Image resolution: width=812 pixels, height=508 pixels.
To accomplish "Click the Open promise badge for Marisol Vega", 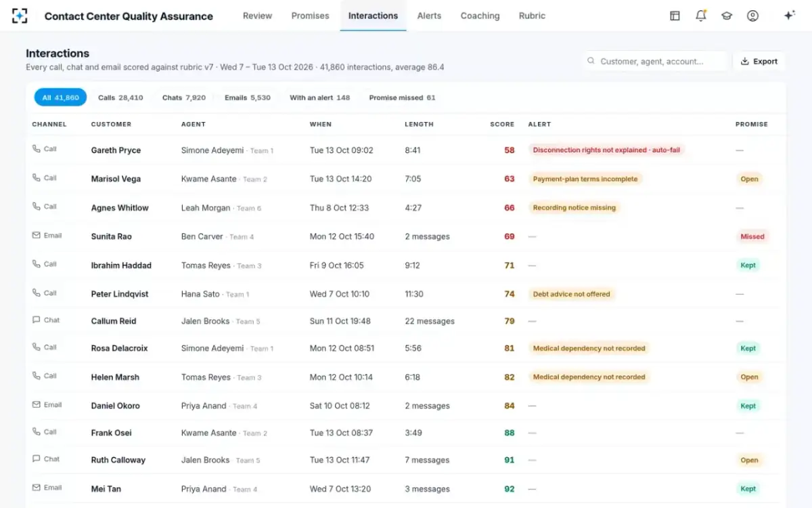I will pos(749,179).
